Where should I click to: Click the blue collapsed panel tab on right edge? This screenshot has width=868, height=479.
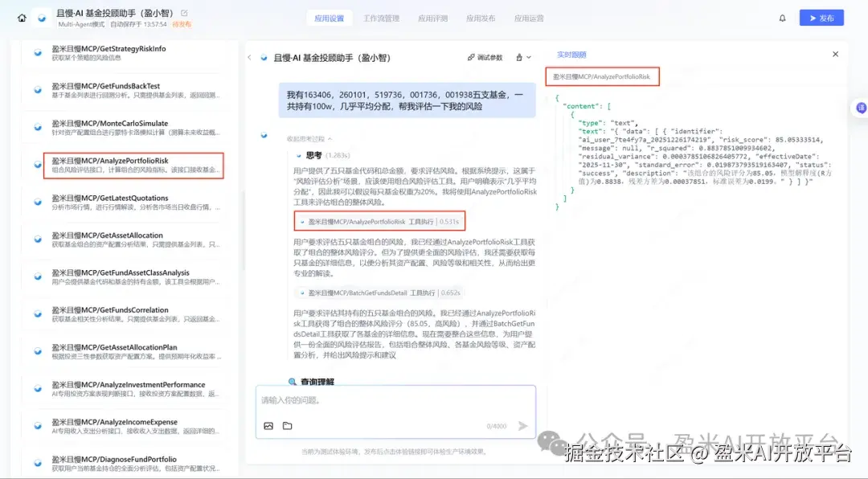point(861,108)
